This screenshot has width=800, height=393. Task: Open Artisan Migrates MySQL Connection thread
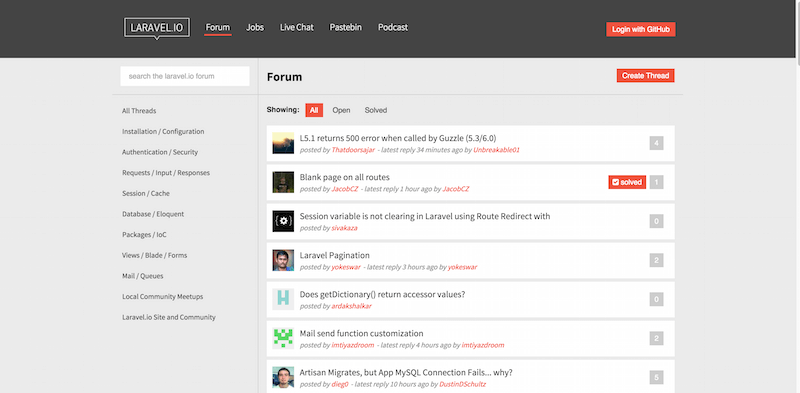(x=406, y=373)
